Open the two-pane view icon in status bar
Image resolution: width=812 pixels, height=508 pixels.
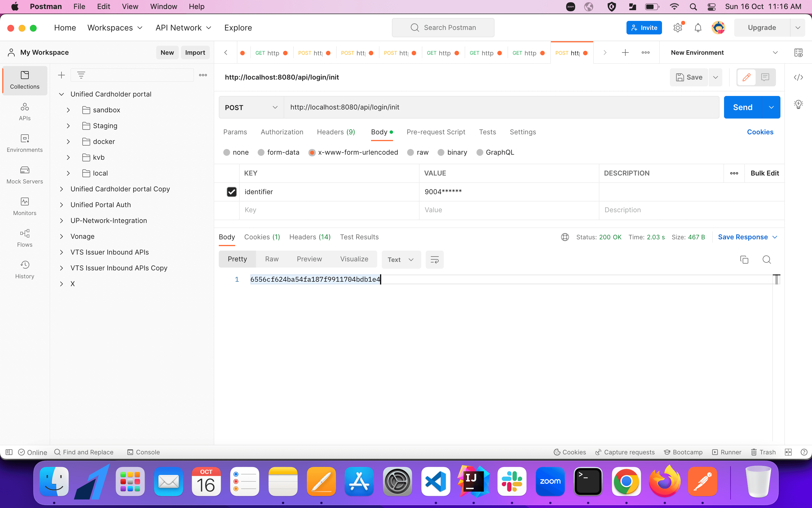pos(788,452)
